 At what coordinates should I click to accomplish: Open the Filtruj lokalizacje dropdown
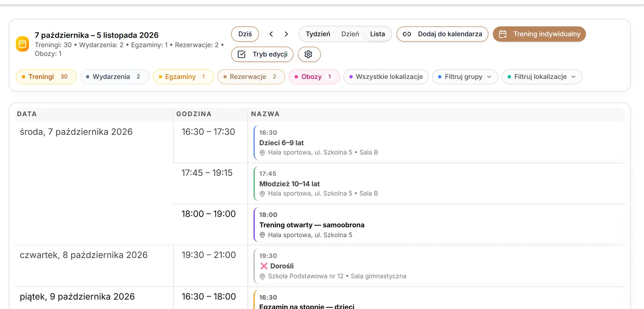[x=542, y=77]
